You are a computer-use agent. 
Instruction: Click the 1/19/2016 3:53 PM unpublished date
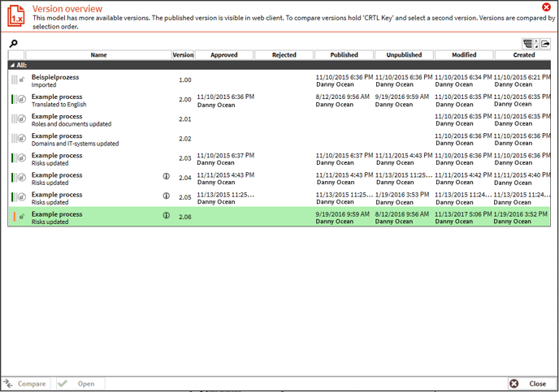402,195
